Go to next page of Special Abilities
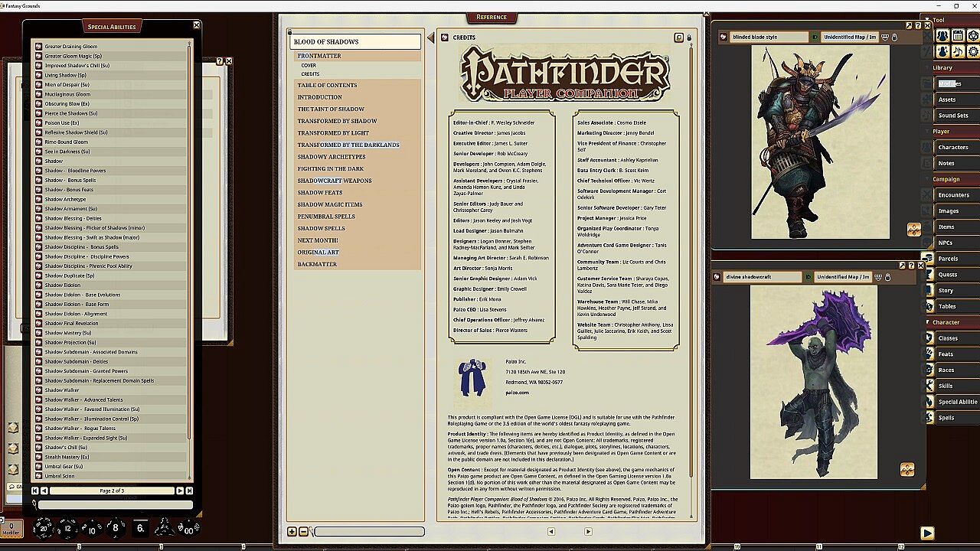 pyautogui.click(x=180, y=491)
